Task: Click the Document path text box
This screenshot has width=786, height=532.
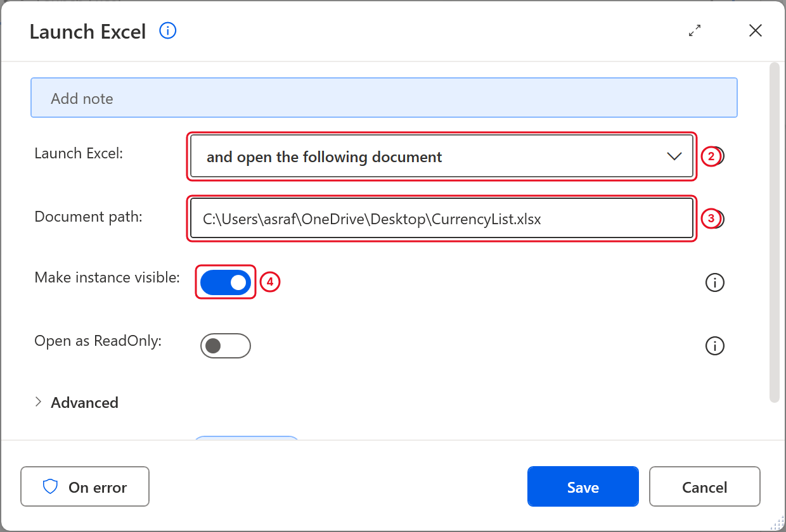Action: (x=442, y=219)
